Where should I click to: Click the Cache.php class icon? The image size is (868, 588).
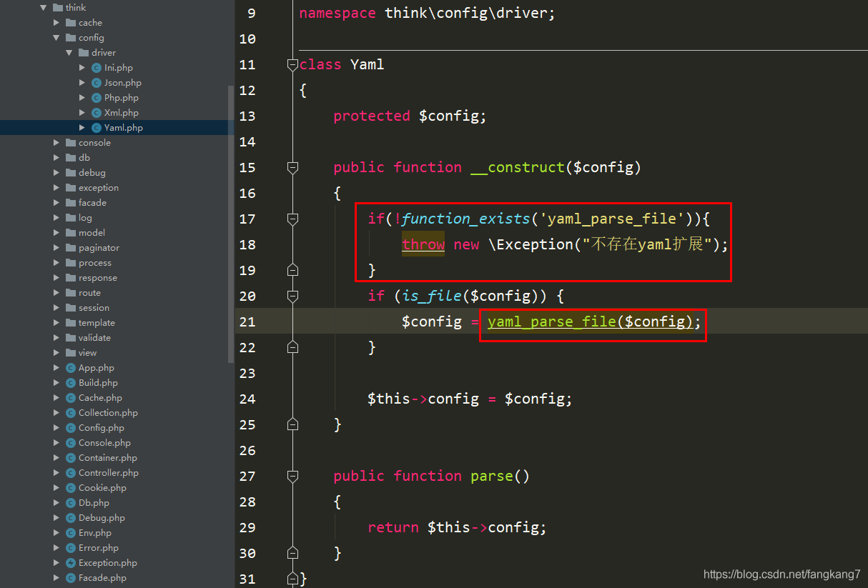coord(71,398)
